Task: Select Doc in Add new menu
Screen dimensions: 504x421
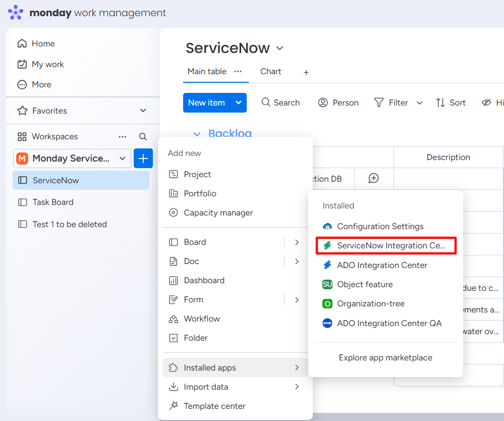Action: click(223, 261)
